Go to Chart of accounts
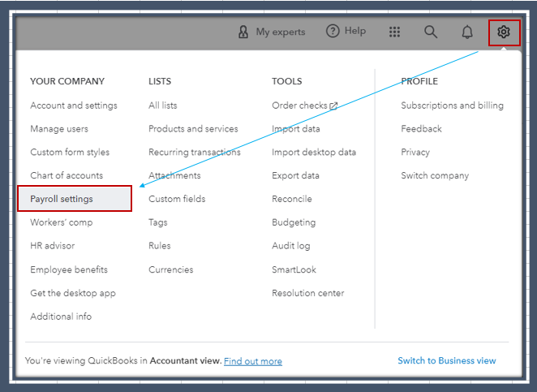The width and height of the screenshot is (537, 392). click(67, 175)
